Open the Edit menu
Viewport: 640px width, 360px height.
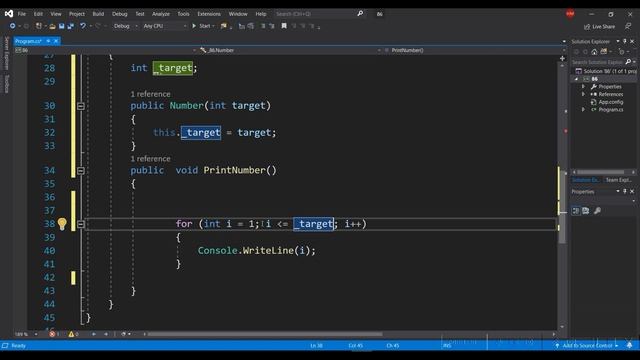(38, 14)
